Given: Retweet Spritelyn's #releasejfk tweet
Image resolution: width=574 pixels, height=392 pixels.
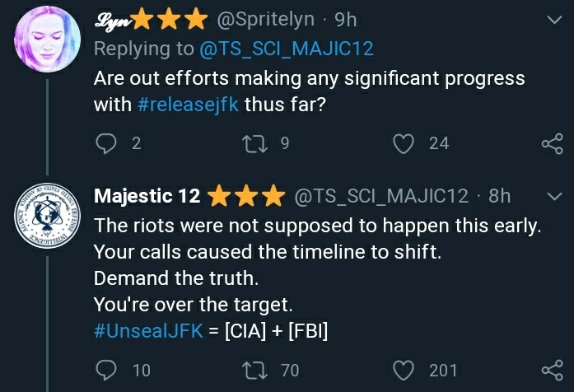Looking at the screenshot, I should [x=256, y=143].
